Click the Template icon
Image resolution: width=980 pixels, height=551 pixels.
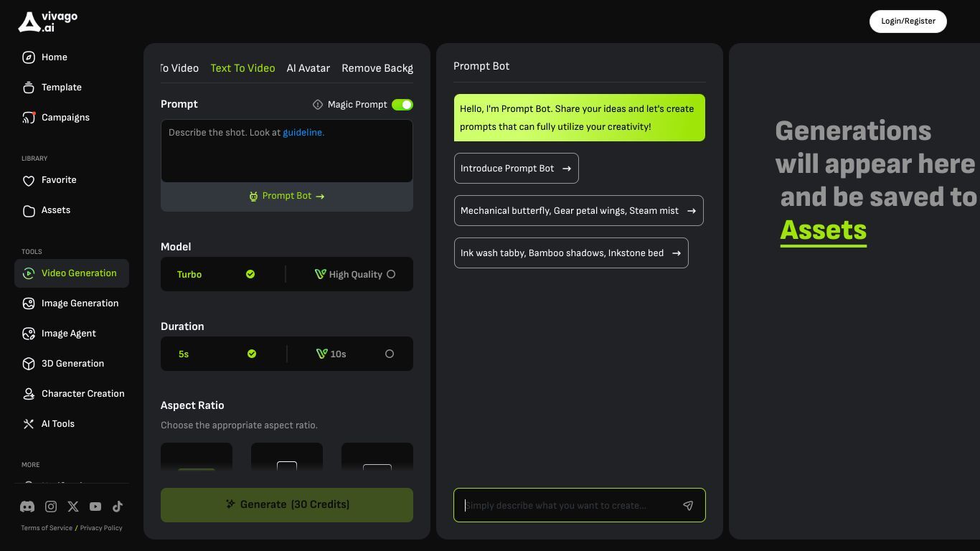pyautogui.click(x=29, y=88)
